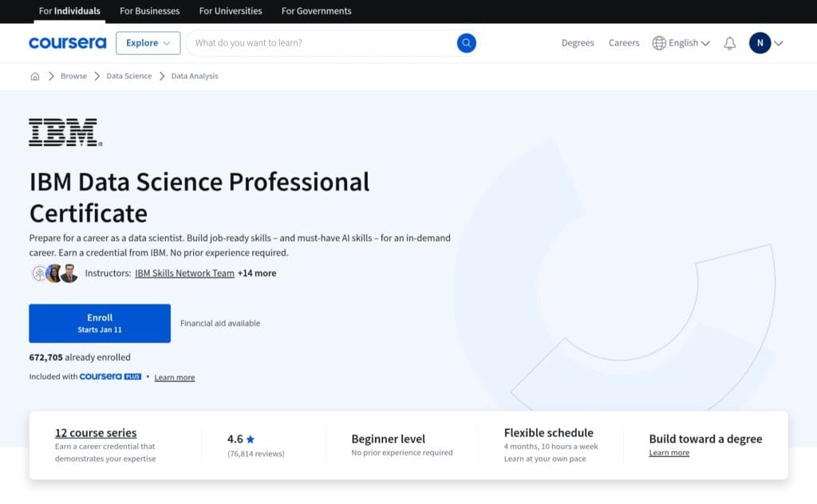The height and width of the screenshot is (504, 817).
Task: Go home using the breadcrumb house icon
Action: (x=34, y=75)
